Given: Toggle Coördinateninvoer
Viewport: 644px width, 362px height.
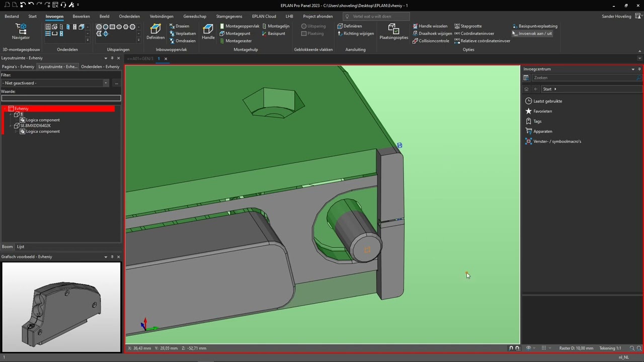Looking at the screenshot, I should click(474, 34).
